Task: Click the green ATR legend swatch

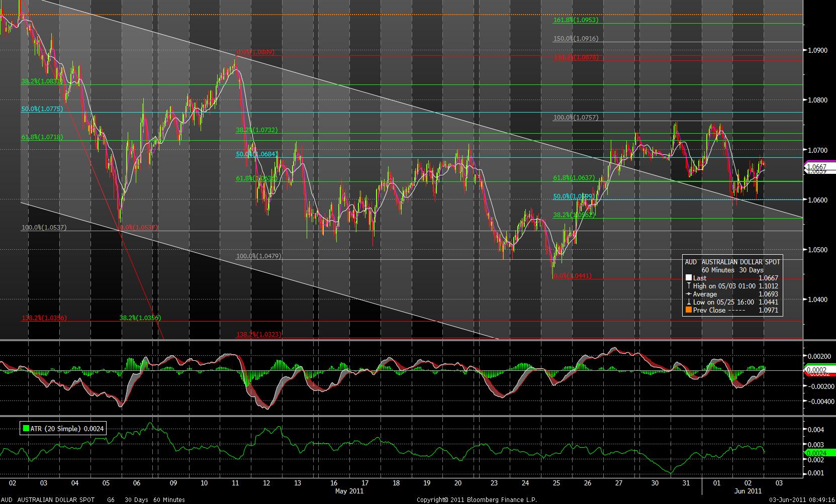Action: (x=26, y=429)
